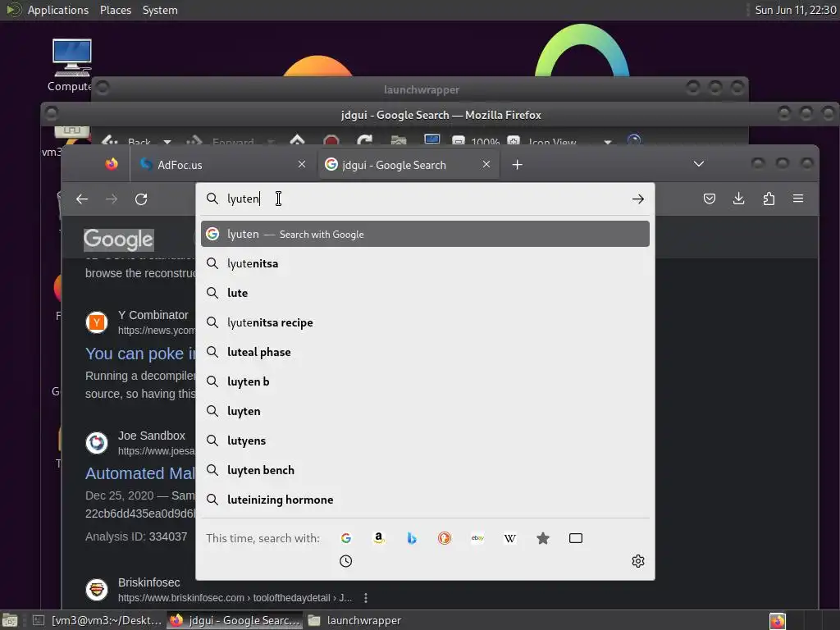840x630 pixels.
Task: Close the AdFoc.us tab
Action: click(302, 164)
